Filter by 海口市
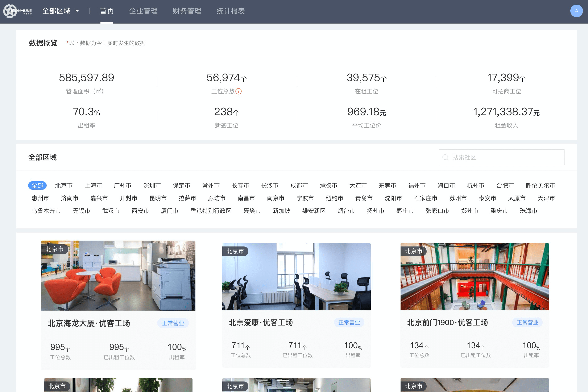 (446, 185)
